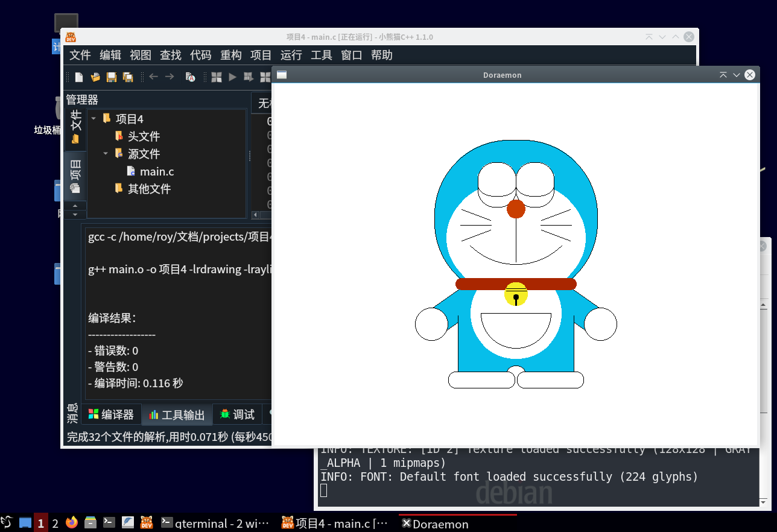Click the Forward arrow in the toolbar
This screenshot has width=777, height=532.
pos(170,77)
